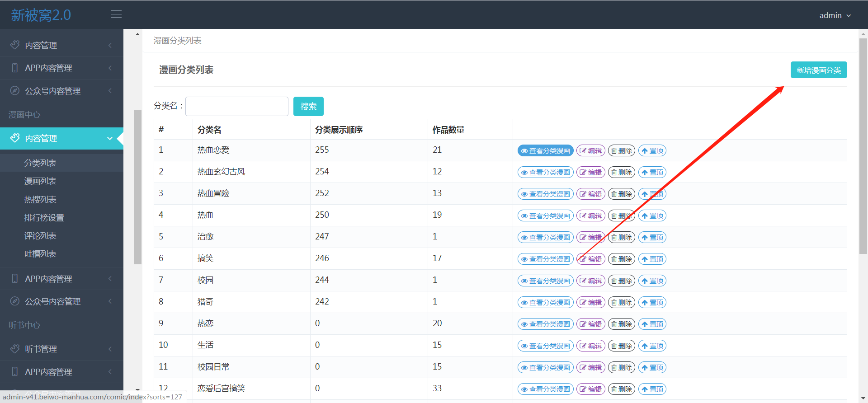868x403 pixels.
Task: Toggle the hamburger sidebar menu icon
Action: [x=116, y=14]
